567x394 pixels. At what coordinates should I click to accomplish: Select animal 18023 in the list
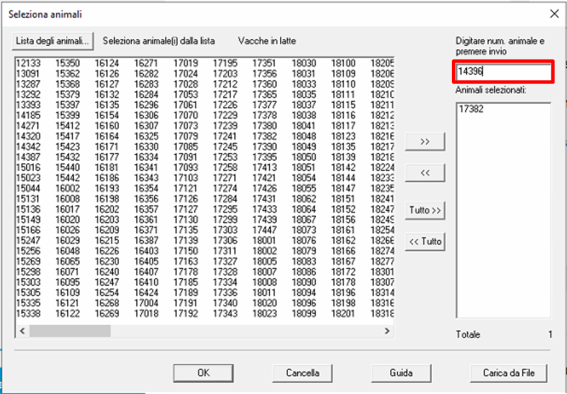tap(265, 313)
